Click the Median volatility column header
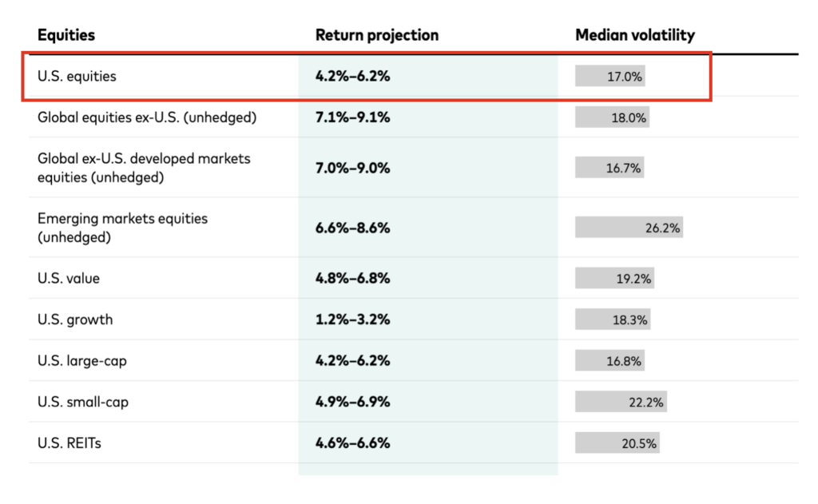The height and width of the screenshot is (504, 818). point(635,35)
